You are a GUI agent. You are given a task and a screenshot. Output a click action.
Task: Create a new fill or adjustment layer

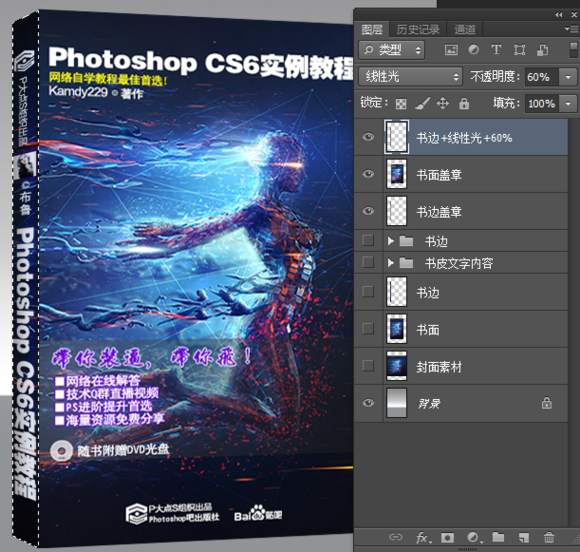tap(474, 537)
